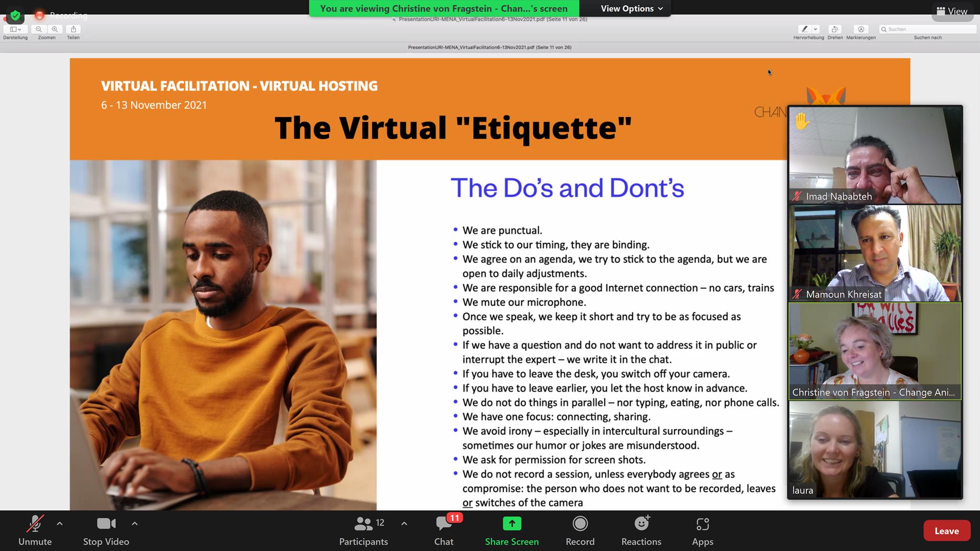Viewport: 980px width, 551px height.
Task: Select Mamoun Khreisat's video tile
Action: tap(875, 253)
